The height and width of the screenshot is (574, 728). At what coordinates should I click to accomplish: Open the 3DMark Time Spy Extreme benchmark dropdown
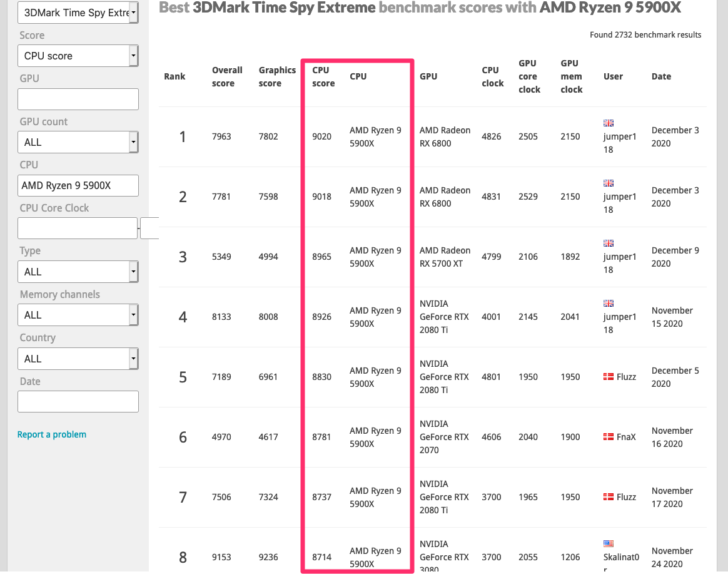78,13
